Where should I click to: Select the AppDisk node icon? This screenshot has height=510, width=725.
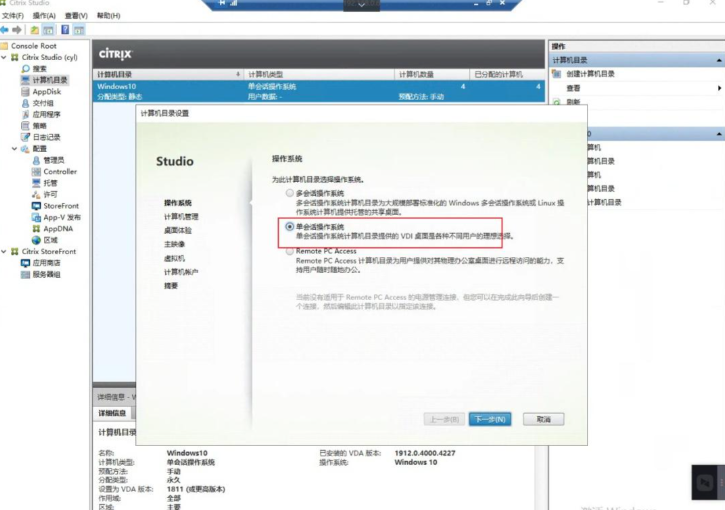26,91
